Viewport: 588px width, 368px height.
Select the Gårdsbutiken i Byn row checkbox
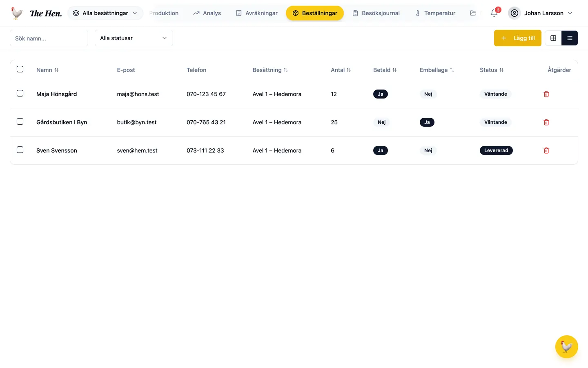point(20,121)
